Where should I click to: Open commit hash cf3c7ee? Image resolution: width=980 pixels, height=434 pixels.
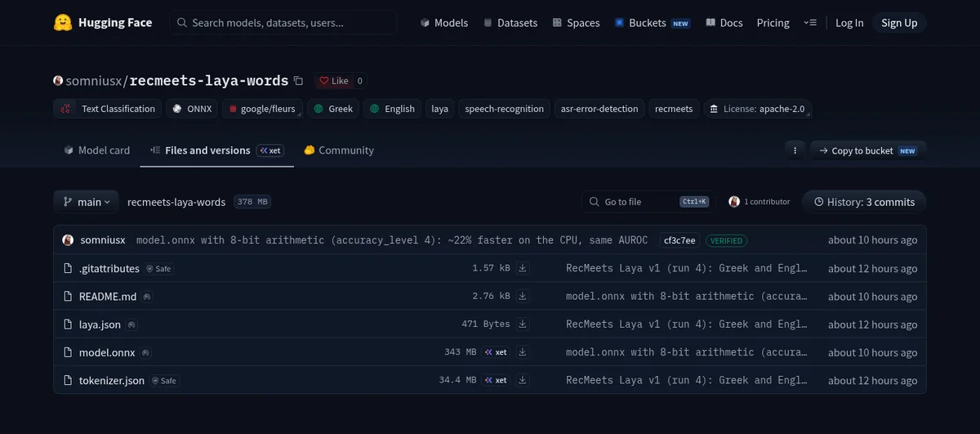pos(679,240)
